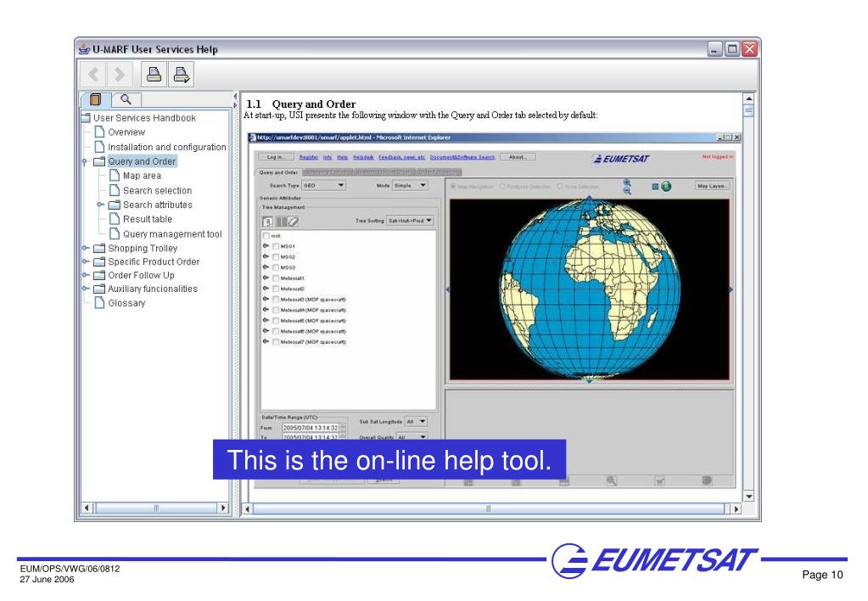
Task: Switch to the search magnifier tab
Action: (126, 99)
